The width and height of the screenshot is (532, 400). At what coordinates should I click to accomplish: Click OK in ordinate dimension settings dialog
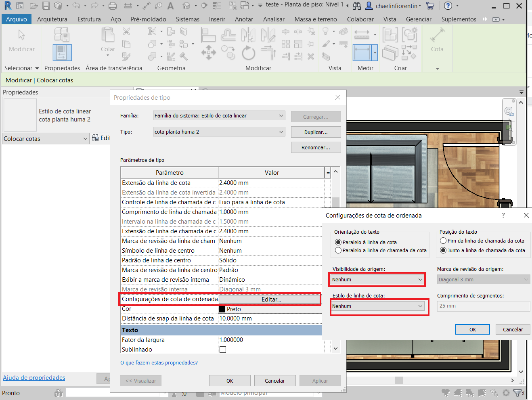473,329
